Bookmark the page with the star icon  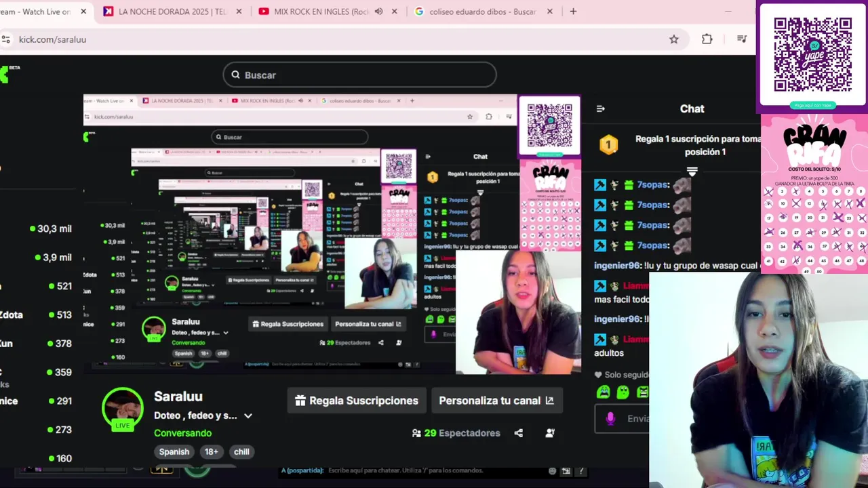point(674,39)
